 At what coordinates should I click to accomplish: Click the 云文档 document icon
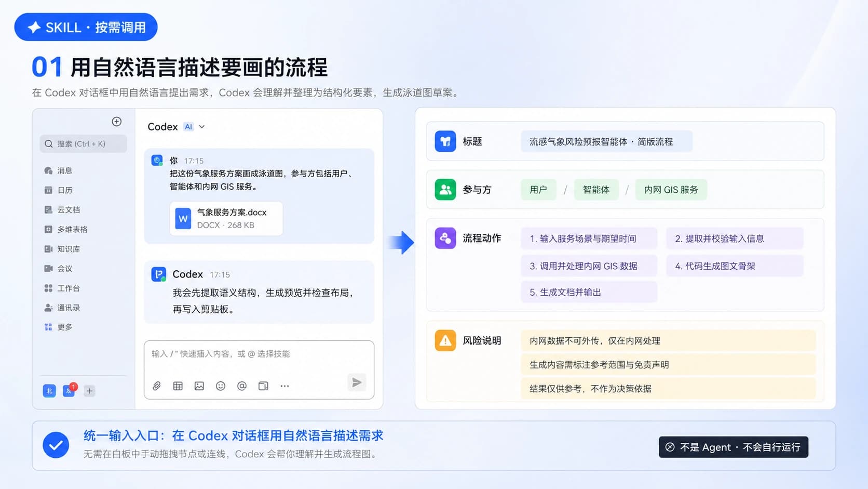(48, 210)
